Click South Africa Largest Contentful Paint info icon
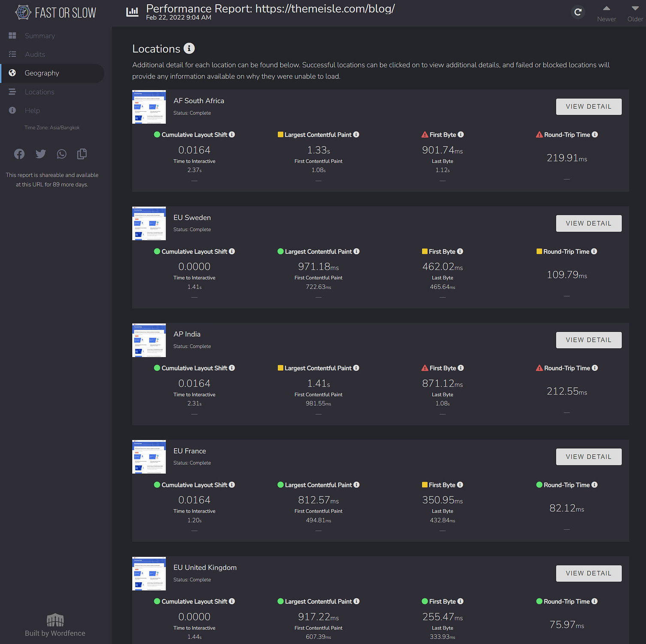 356,134
